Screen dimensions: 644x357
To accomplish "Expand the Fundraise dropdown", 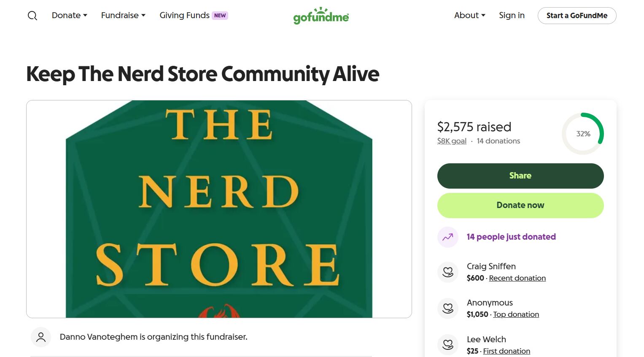I will (123, 15).
